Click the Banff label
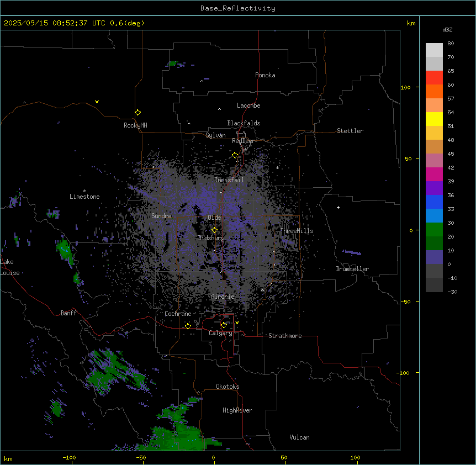The image size is (476, 465). click(68, 313)
